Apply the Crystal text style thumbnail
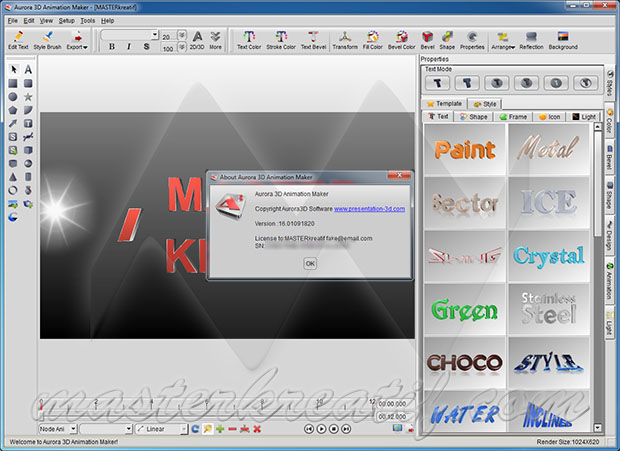This screenshot has height=451, width=620. [549, 256]
